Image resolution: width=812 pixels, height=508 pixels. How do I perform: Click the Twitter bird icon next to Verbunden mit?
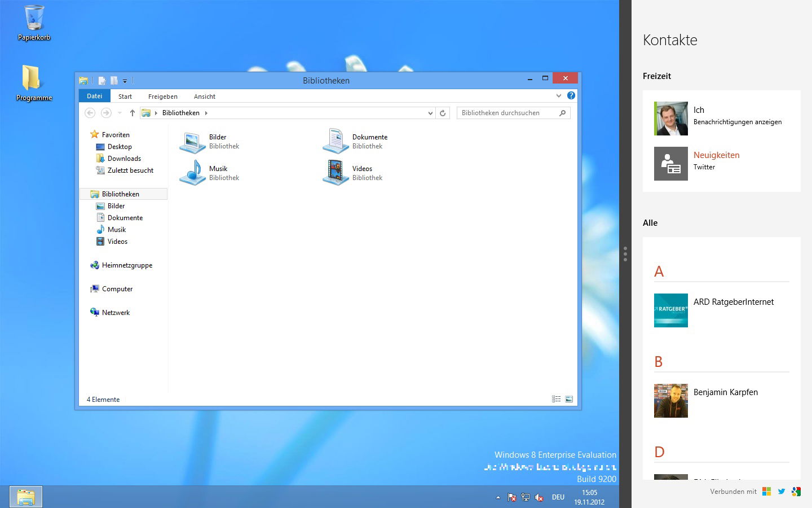[782, 492]
